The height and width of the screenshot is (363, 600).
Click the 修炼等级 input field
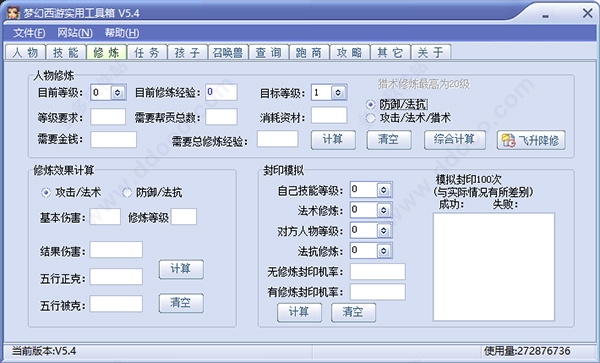184,216
